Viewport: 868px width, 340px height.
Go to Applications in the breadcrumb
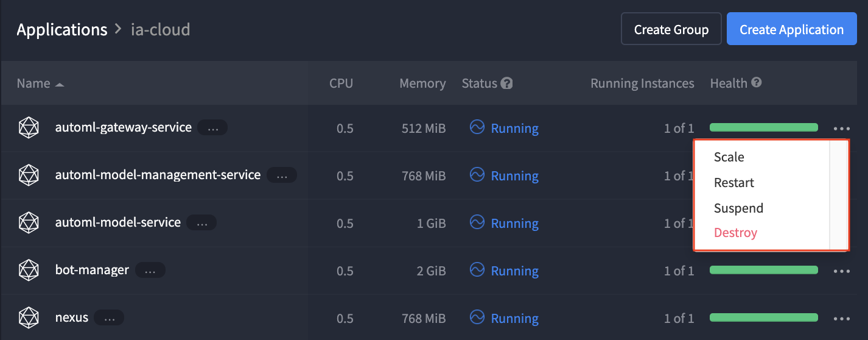click(x=62, y=29)
